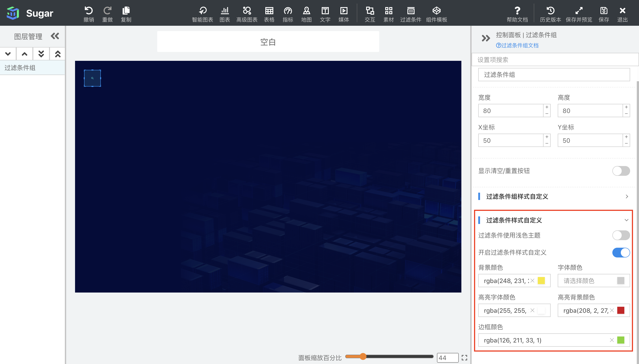This screenshot has height=364, width=639.
Task: Move layer down one level
Action: click(x=8, y=54)
